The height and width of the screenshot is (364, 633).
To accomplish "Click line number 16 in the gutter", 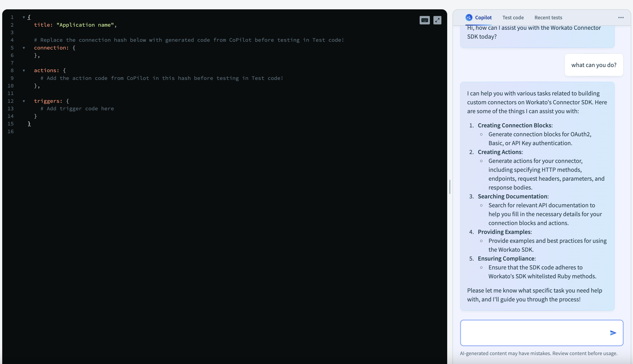I will [x=10, y=131].
